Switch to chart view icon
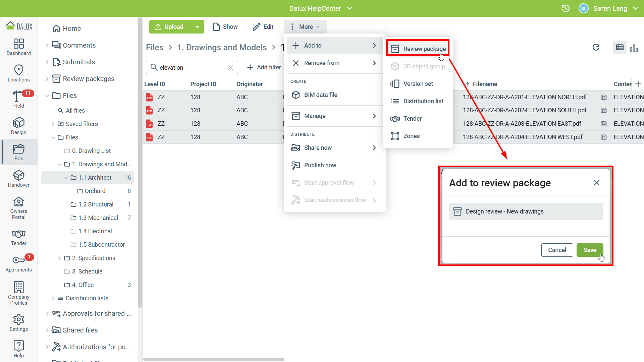This screenshot has height=362, width=644. (634, 48)
